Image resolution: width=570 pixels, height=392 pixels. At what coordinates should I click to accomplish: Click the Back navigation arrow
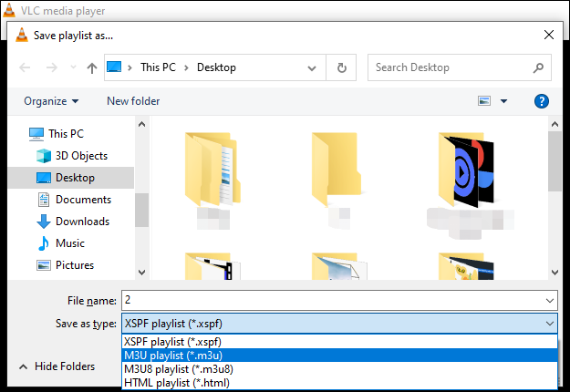(25, 67)
